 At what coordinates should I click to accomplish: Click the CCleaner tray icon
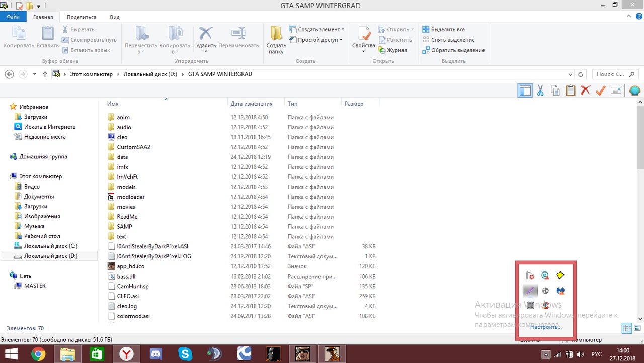(545, 305)
